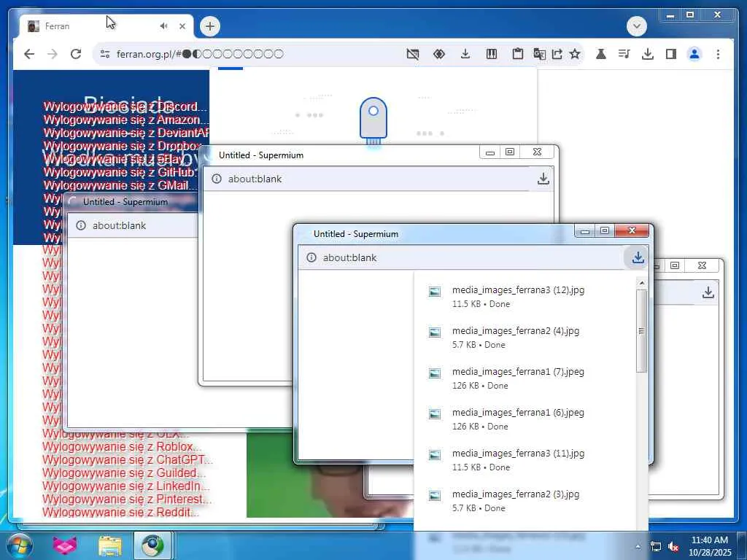Click the downloads list scroll-up arrow
The width and height of the screenshot is (747, 560).
coord(642,283)
